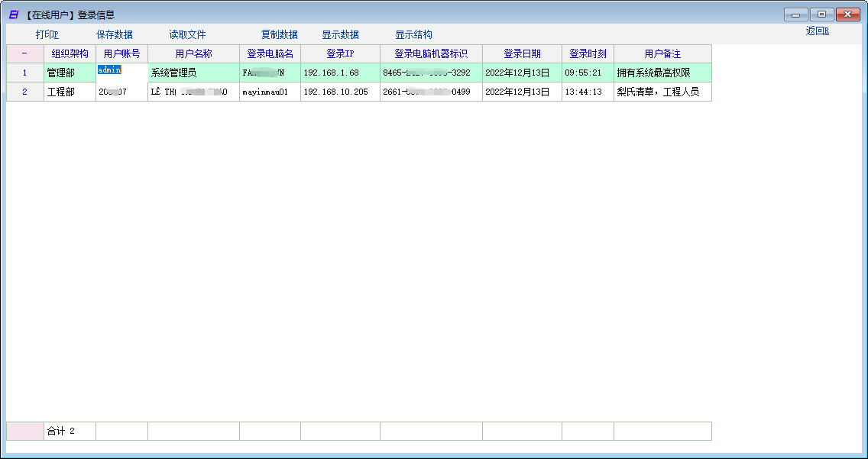Screen dimensions: 868x459
Task: Click the 打印 (Print) menu item
Action: (47, 34)
